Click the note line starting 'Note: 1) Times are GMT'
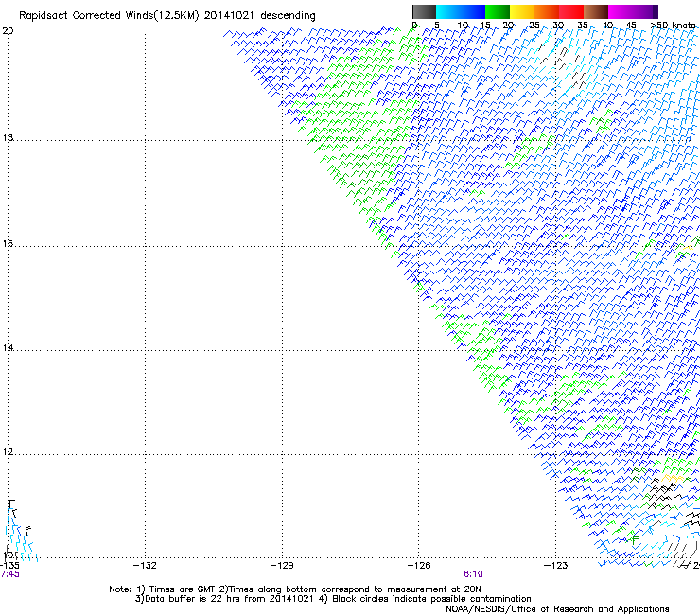 click(x=295, y=589)
